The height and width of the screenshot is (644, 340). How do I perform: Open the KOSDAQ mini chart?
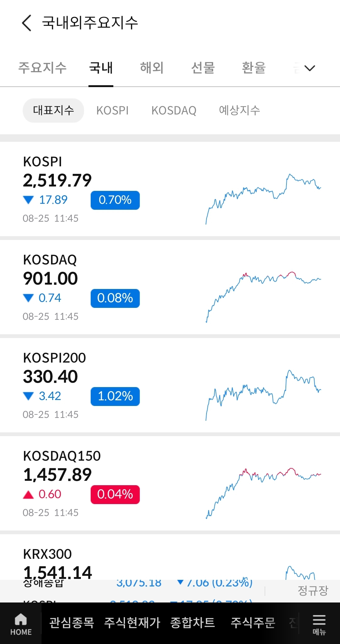[x=263, y=296]
